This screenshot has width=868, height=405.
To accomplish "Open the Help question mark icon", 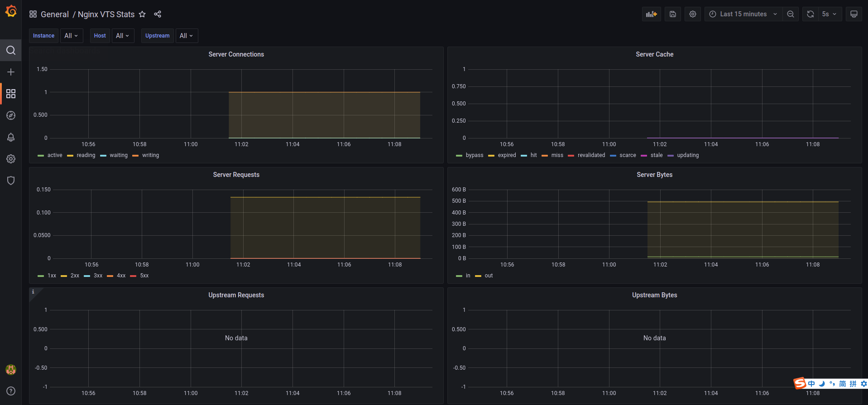I will [11, 391].
